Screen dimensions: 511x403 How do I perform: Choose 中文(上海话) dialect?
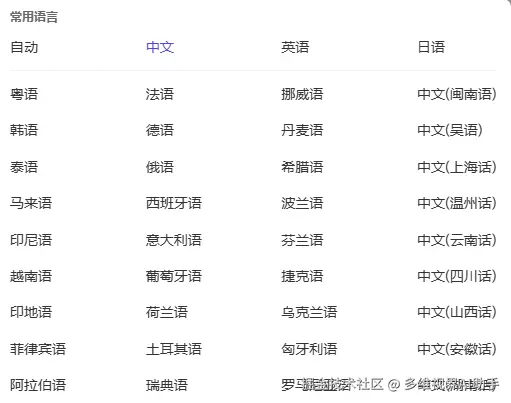[x=457, y=167]
